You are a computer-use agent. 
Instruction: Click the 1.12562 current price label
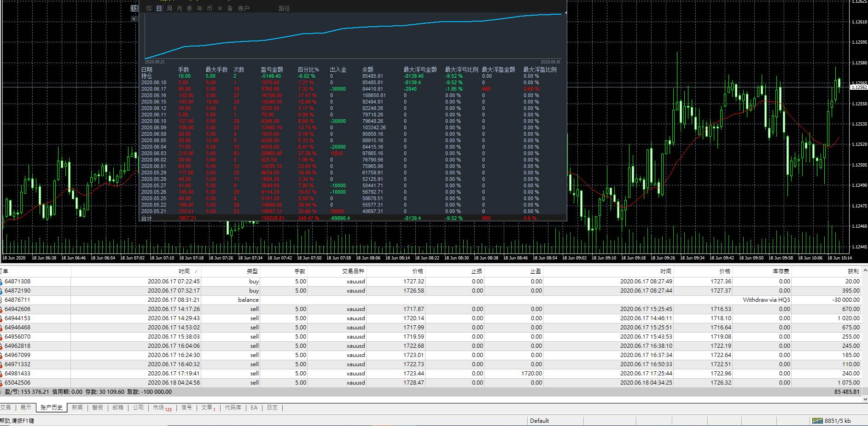click(859, 87)
